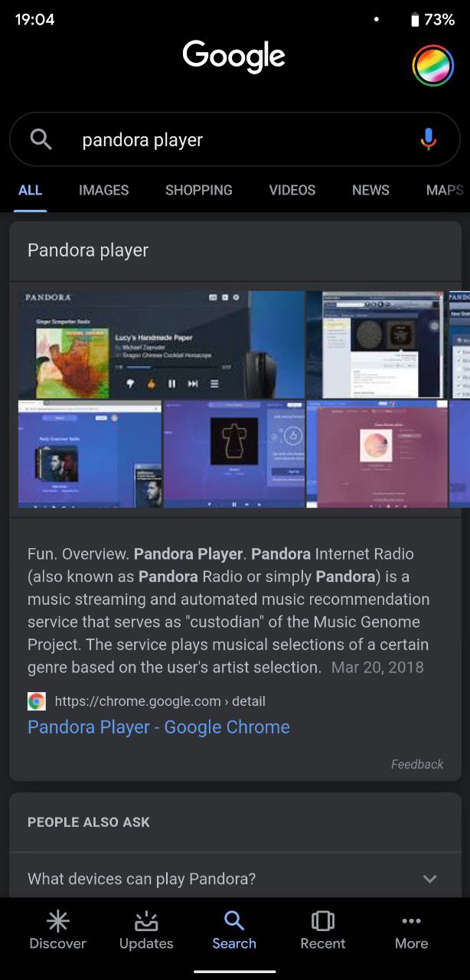Viewport: 470px width, 980px height.
Task: Switch to the MAPS tab
Action: point(446,190)
